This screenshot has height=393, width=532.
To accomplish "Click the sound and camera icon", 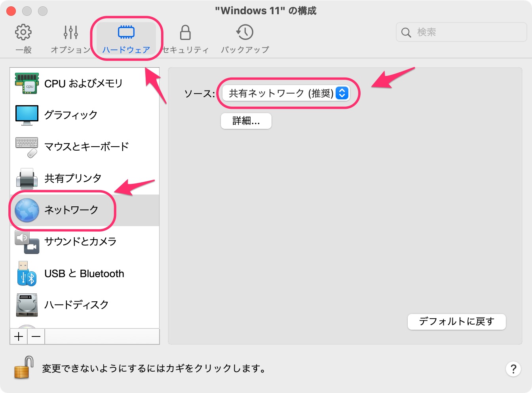I will pyautogui.click(x=27, y=242).
